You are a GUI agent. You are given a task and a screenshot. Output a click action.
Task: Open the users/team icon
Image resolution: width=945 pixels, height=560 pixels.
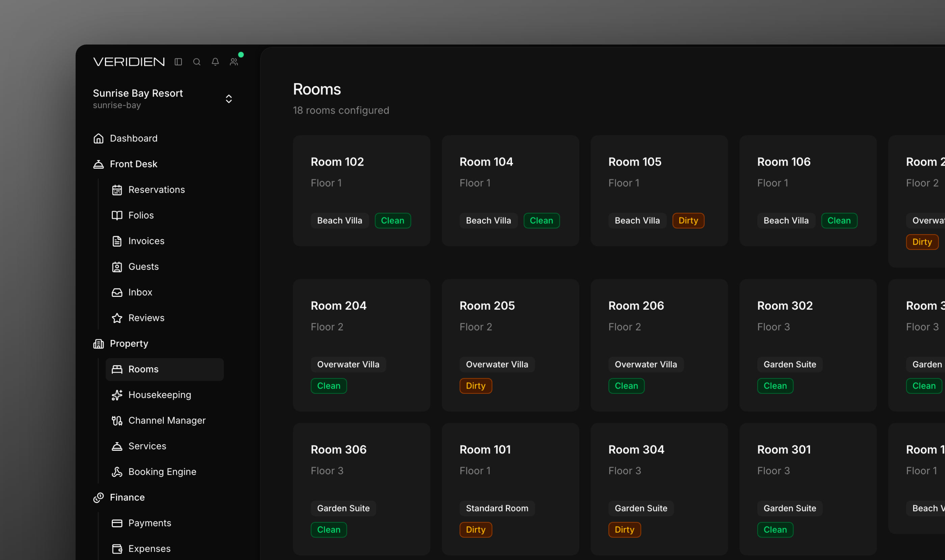click(234, 62)
